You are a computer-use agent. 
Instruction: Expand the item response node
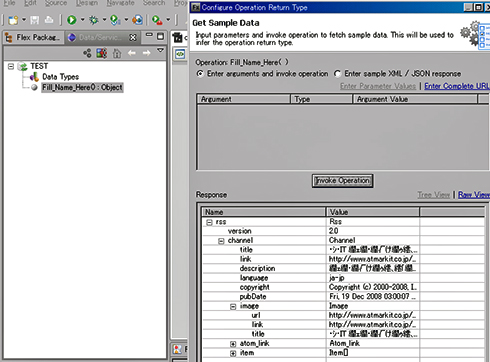tap(233, 353)
